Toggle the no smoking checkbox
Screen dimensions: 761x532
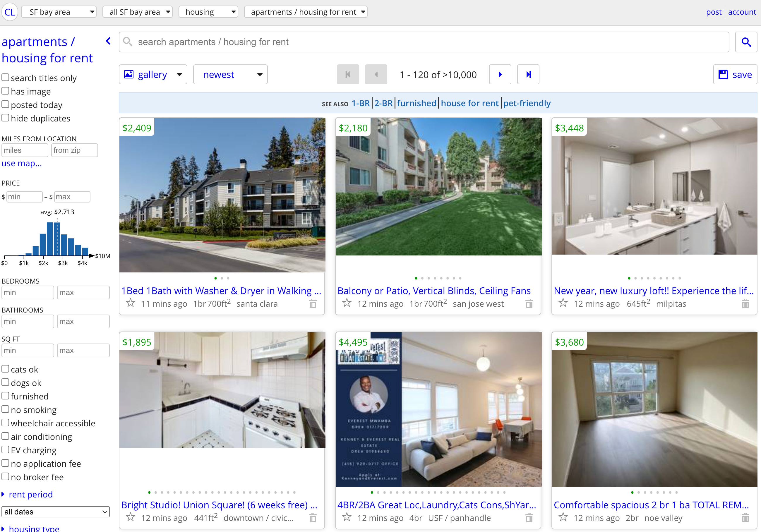click(x=5, y=409)
